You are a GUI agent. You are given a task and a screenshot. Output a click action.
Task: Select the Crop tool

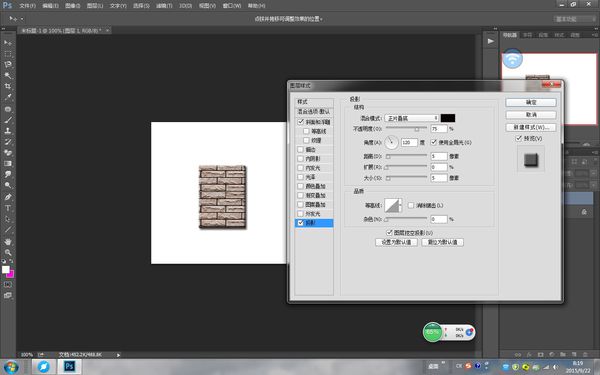point(8,86)
